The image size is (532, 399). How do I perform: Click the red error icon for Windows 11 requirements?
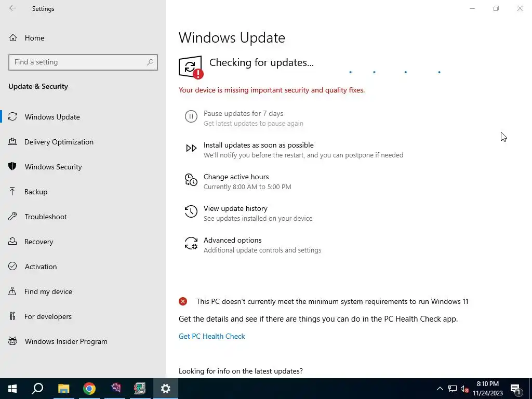pos(183,301)
